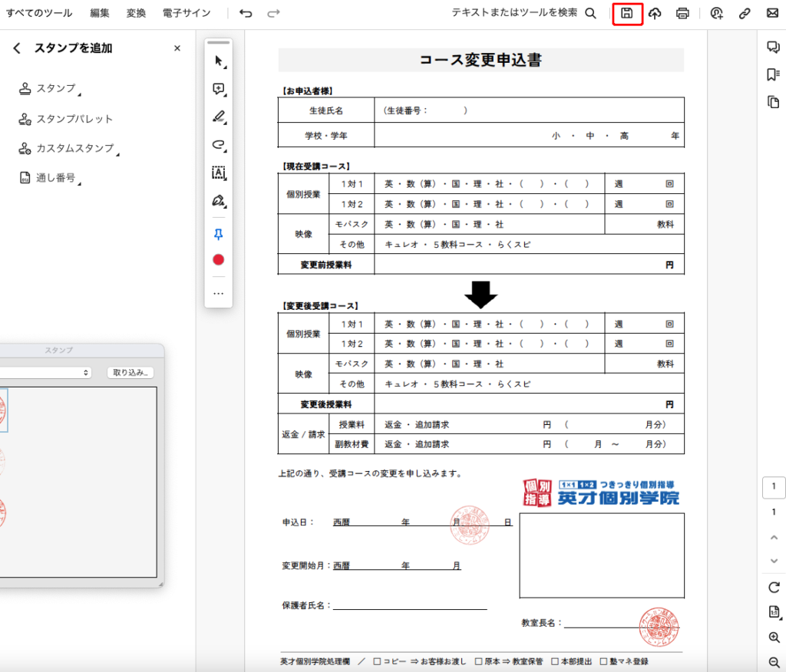Open the すべてのツール menu
The image size is (786, 672).
39,13
